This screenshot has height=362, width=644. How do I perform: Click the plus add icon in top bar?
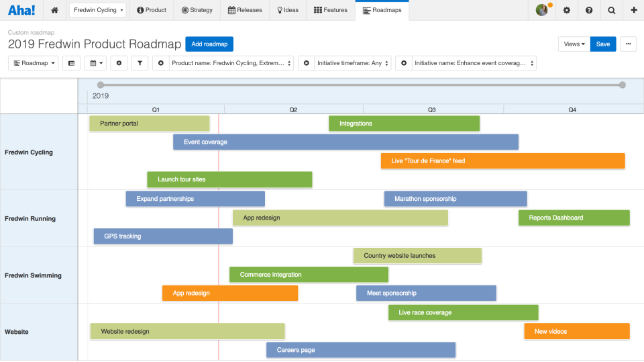(634, 10)
